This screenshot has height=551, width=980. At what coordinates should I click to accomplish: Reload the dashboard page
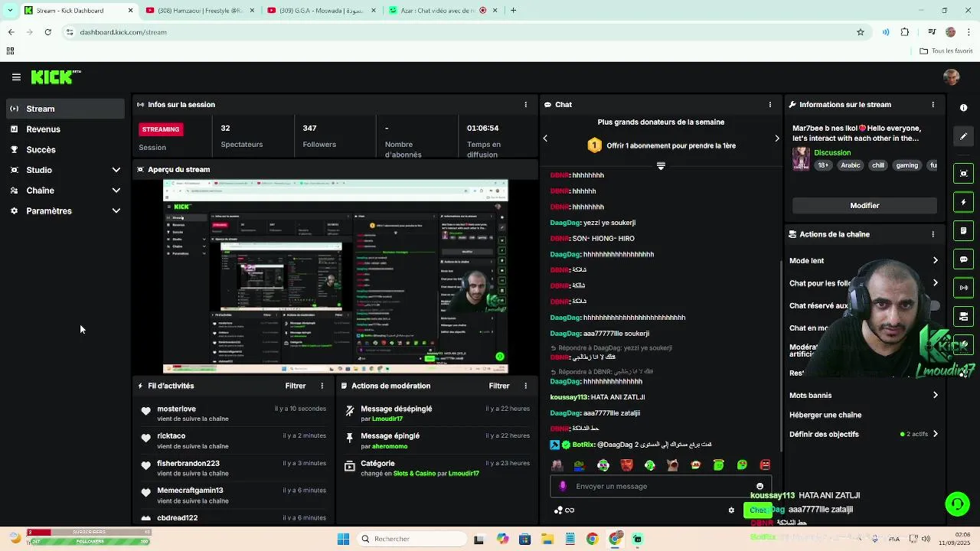47,32
